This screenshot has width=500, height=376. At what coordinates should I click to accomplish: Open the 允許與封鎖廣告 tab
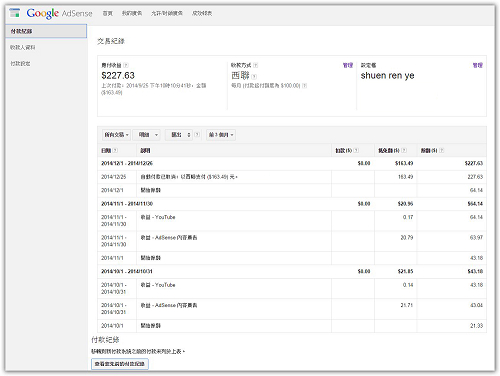pos(167,13)
